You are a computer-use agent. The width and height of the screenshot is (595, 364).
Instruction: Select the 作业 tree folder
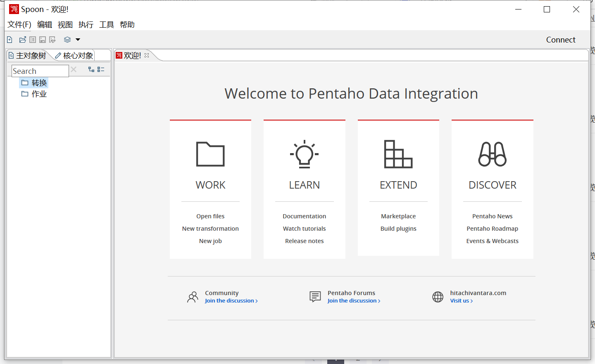(34, 94)
